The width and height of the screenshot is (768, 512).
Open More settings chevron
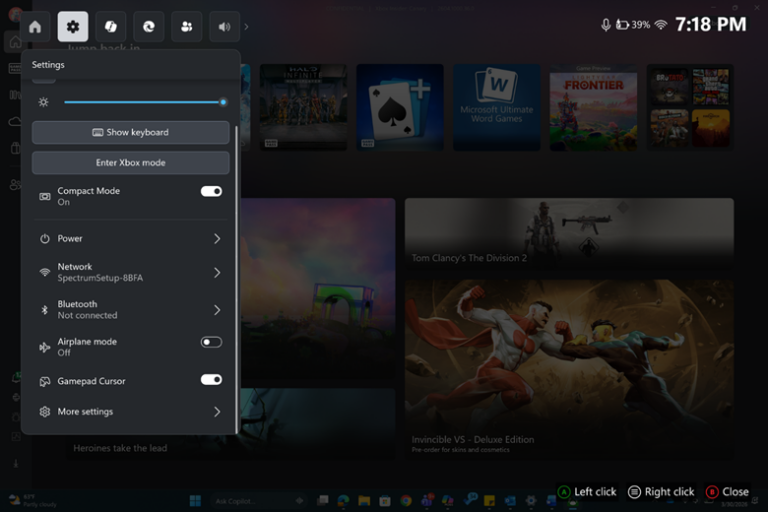pyautogui.click(x=217, y=412)
